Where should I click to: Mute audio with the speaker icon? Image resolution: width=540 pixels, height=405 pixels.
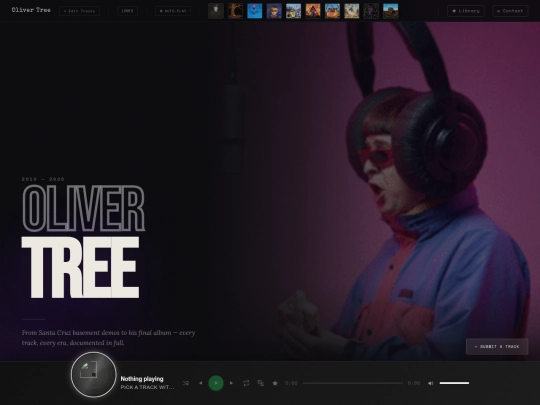coord(430,383)
